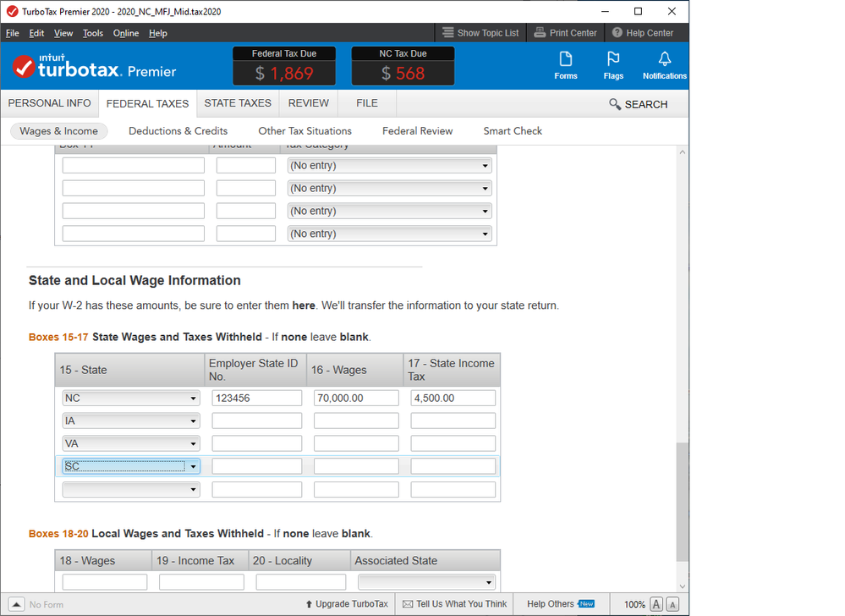Open Help Others link
The image size is (845, 616).
coord(561,604)
